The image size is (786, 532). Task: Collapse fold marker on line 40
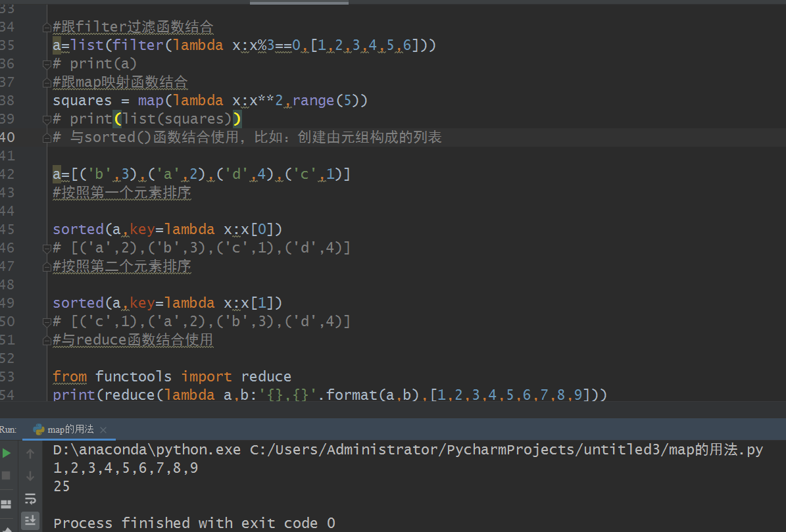click(x=47, y=137)
